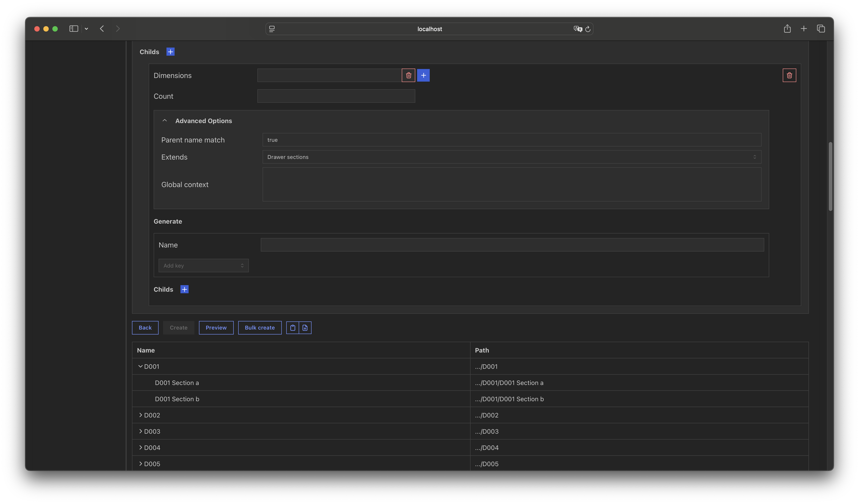Toggle the Safari sidebar
This screenshot has width=859, height=504.
[x=74, y=29]
